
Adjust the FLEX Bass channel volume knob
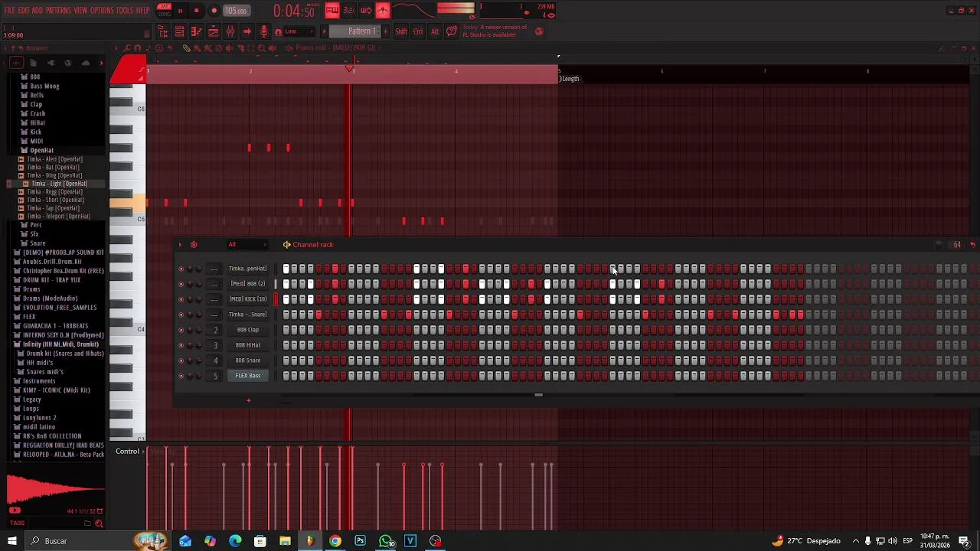coord(199,376)
